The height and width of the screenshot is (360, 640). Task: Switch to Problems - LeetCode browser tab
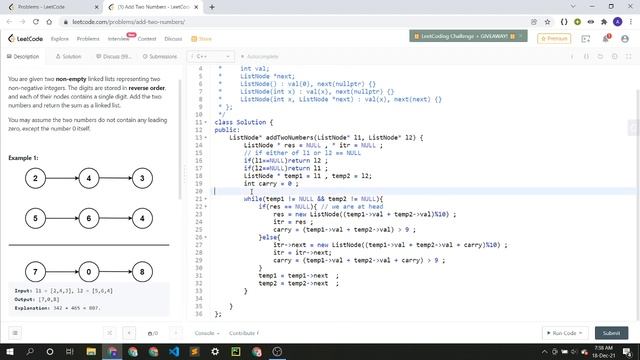click(54, 7)
